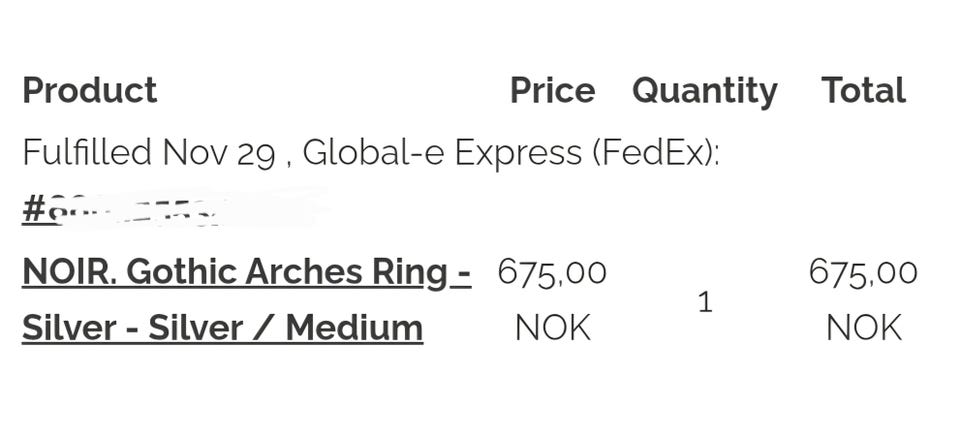Click the Quantity column header
The width and height of the screenshot is (960, 440).
click(704, 91)
